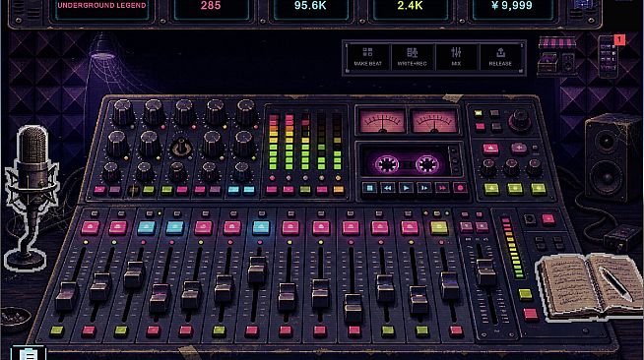Open the phone with notification badge
This screenshot has height=360, width=644.
[610, 56]
